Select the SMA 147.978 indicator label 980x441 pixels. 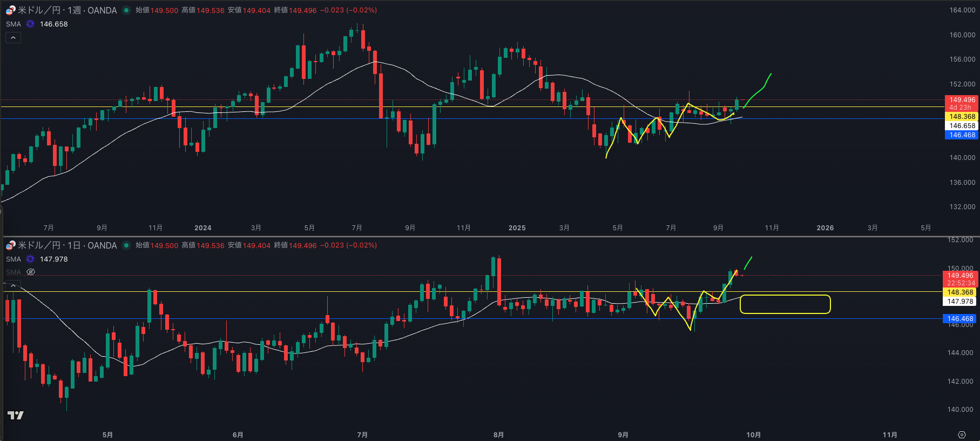(x=13, y=259)
